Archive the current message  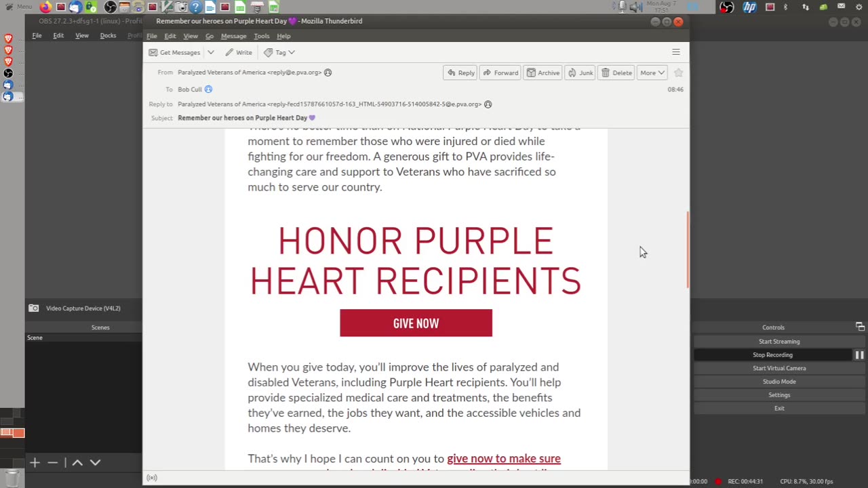click(x=543, y=73)
